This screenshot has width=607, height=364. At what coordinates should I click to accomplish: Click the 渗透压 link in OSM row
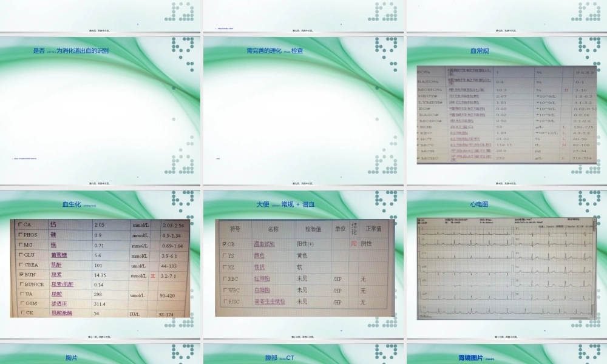coord(58,303)
